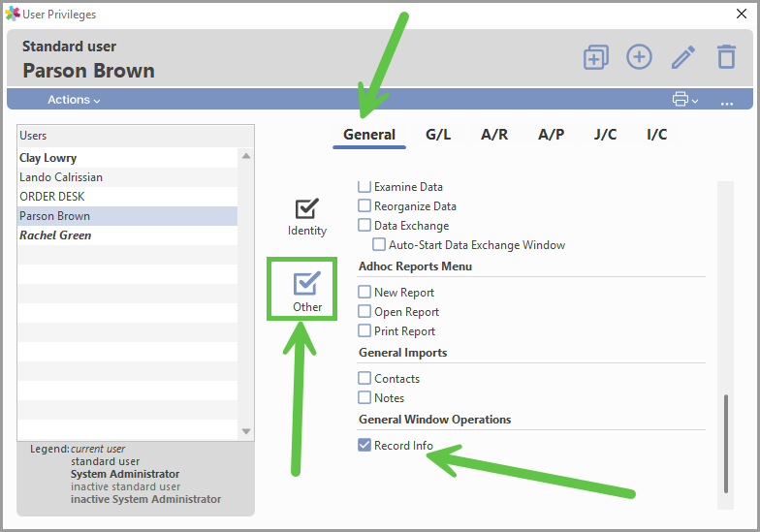Toggle Auto-Start Data Exchange Window checkbox
Screen dimensions: 760x532
pos(379,244)
